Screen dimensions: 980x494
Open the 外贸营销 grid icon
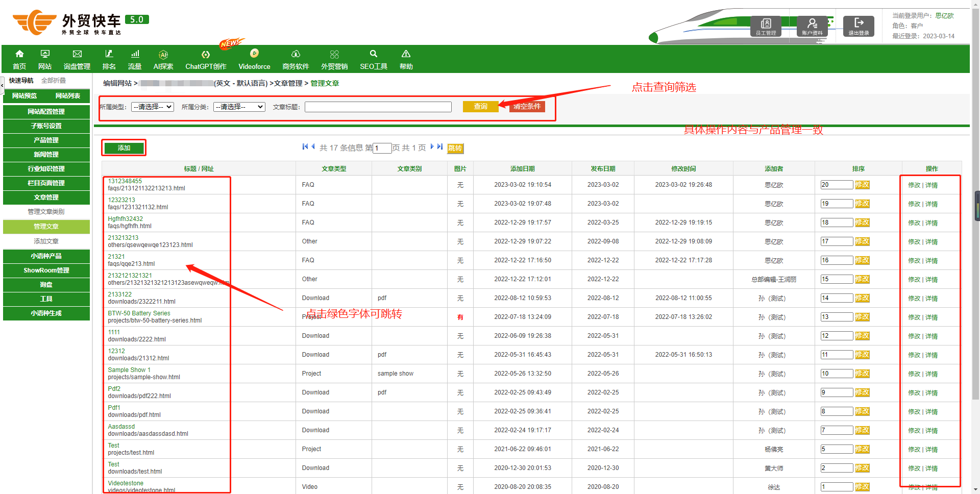pos(334,54)
